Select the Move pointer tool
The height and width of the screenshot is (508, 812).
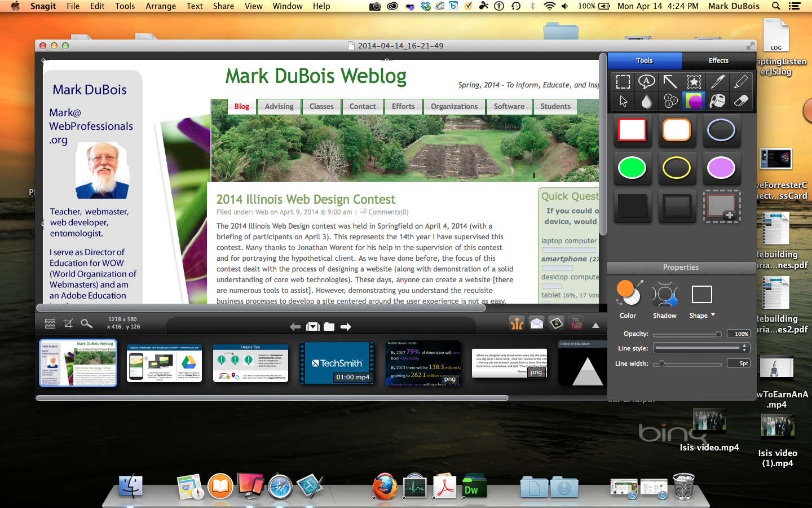623,101
